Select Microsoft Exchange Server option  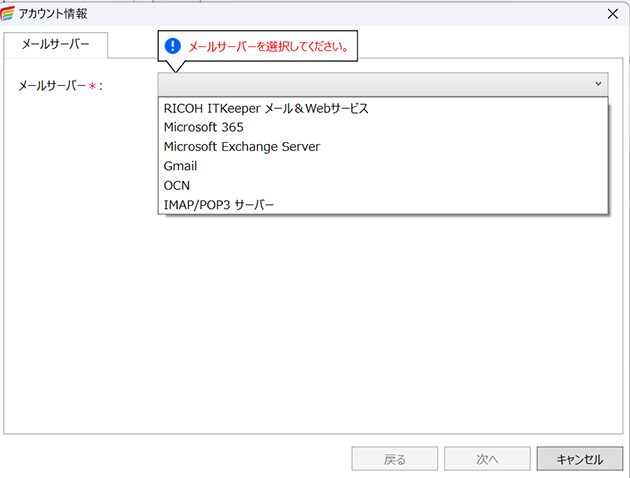241,147
